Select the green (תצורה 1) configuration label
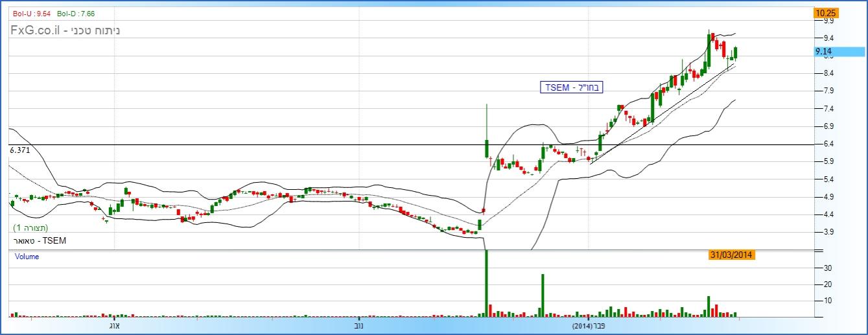 [x=31, y=228]
